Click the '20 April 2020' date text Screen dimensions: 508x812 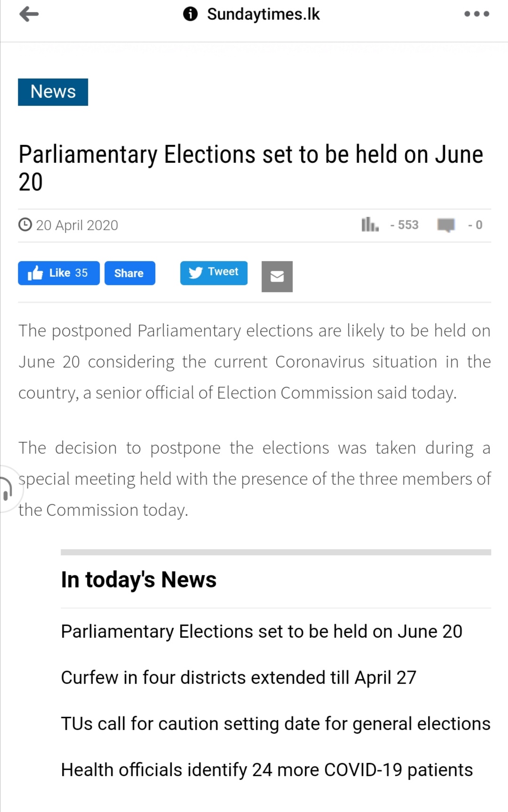coord(77,225)
